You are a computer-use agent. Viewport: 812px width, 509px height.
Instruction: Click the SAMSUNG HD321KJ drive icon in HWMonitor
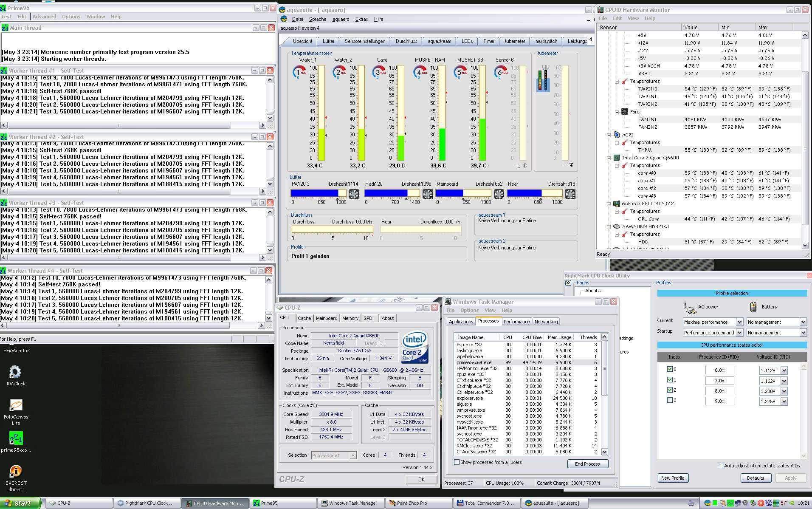click(617, 226)
